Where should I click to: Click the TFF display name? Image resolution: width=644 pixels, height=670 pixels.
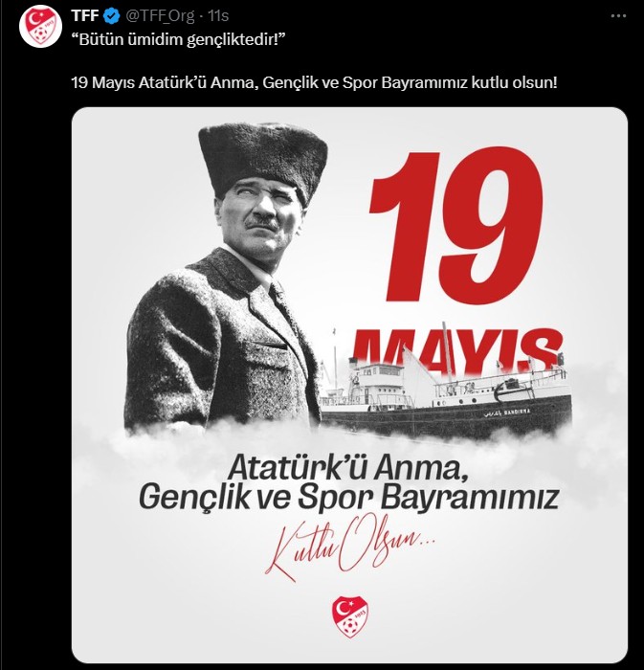(85, 16)
